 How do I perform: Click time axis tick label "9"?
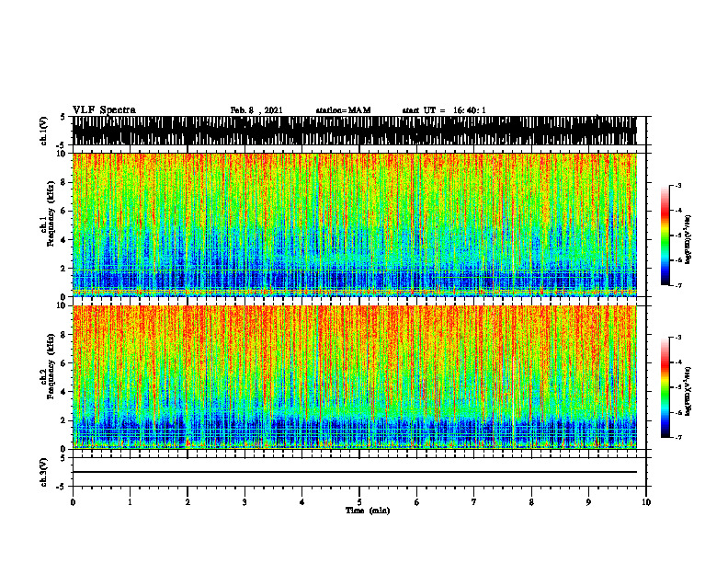(588, 502)
